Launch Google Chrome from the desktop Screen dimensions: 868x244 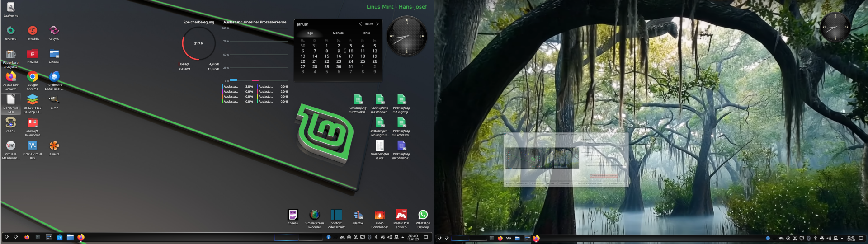coord(33,77)
